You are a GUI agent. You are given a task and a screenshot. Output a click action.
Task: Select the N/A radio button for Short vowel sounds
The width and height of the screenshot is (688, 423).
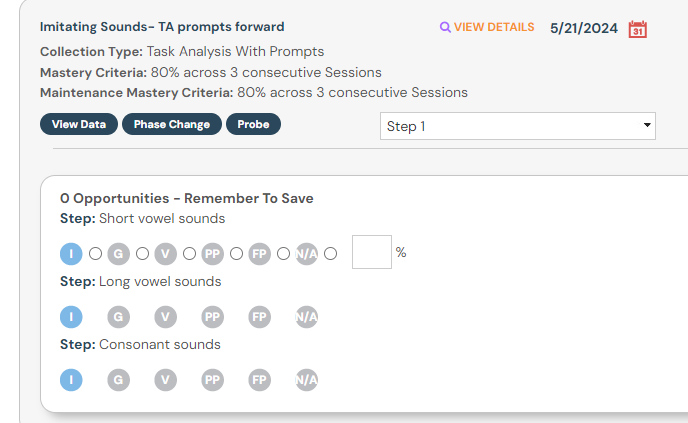point(331,253)
